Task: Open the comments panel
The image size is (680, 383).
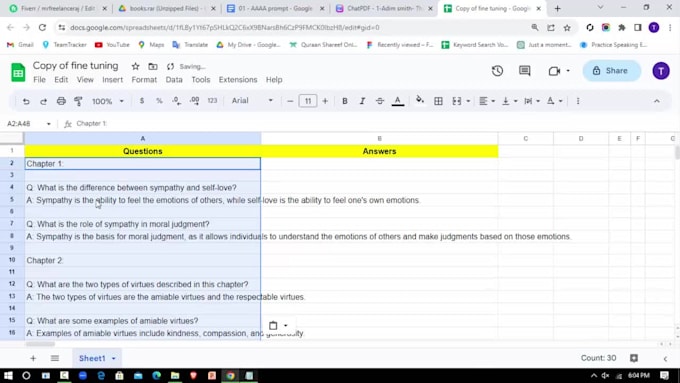Action: point(525,71)
